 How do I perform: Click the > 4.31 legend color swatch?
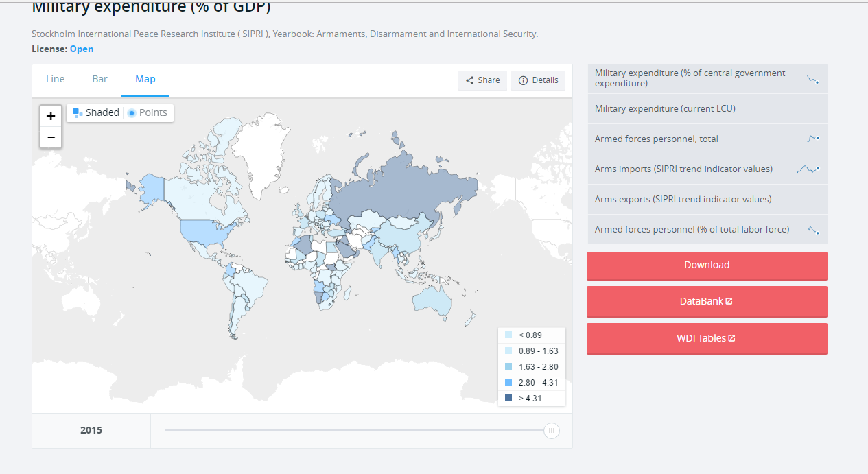(508, 399)
